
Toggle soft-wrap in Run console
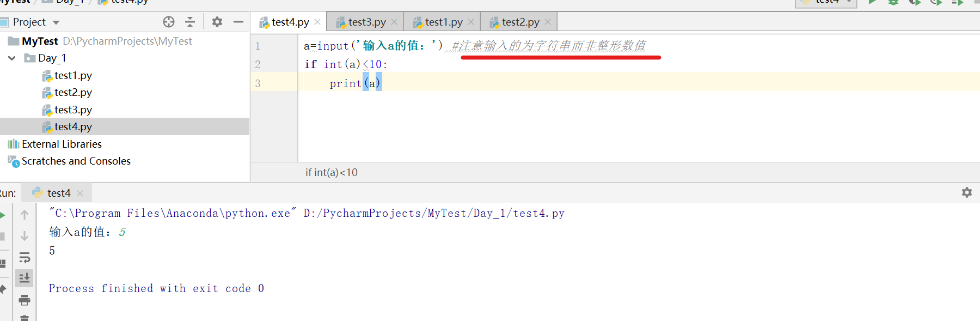24,257
